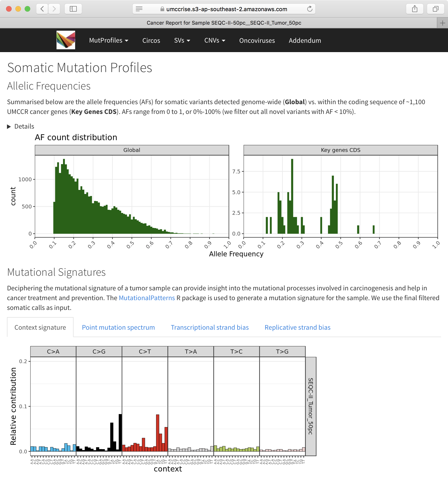This screenshot has width=448, height=478.
Task: Click the T>A facet header
Action: click(x=191, y=352)
